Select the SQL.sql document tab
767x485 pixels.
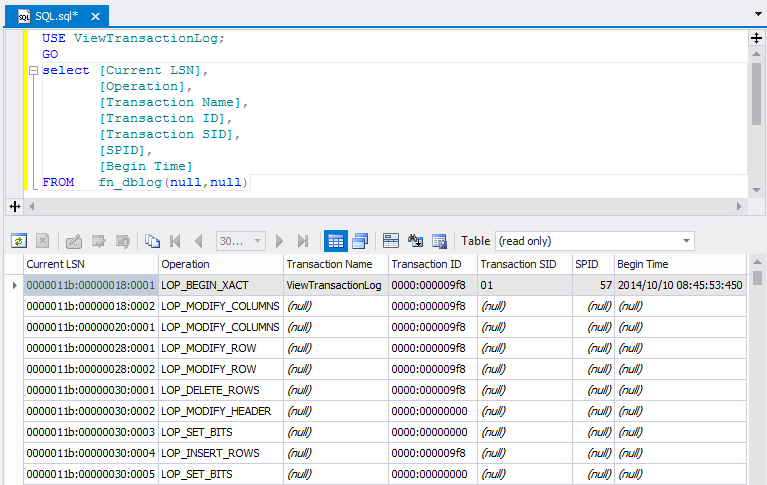click(57, 16)
